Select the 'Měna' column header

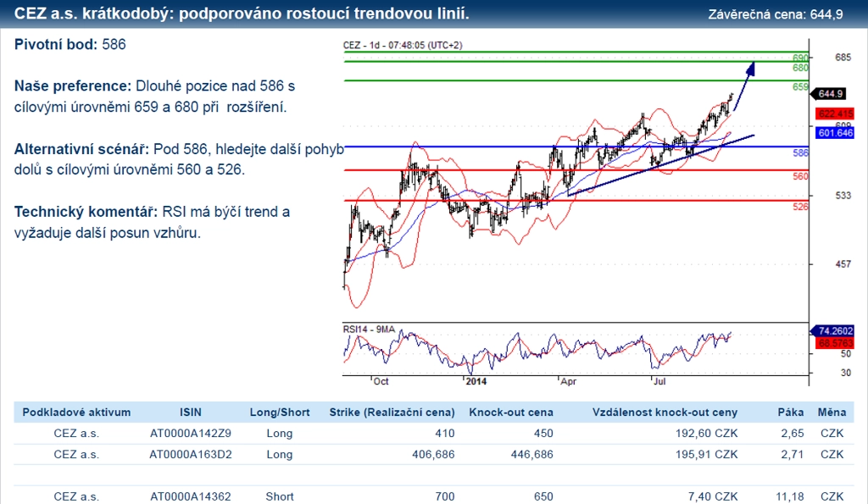pos(832,413)
